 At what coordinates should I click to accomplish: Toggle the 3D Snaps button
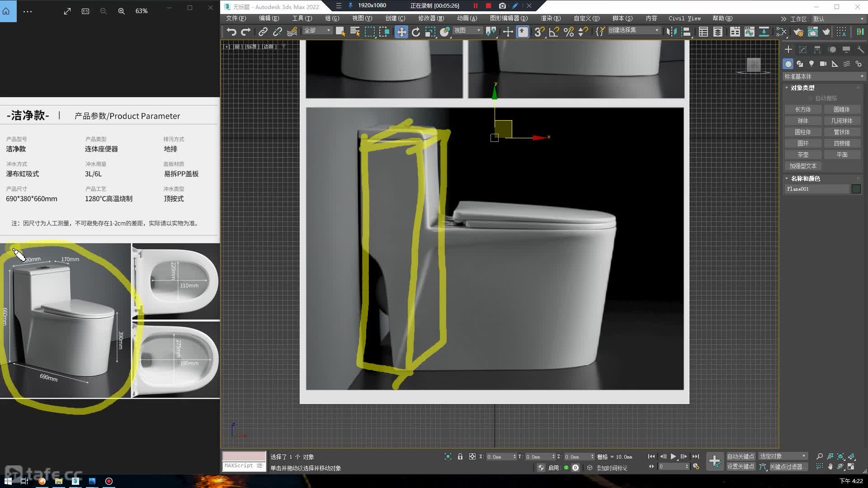coord(539,32)
